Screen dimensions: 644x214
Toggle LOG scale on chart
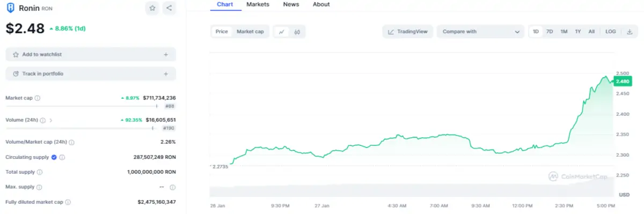pos(611,32)
